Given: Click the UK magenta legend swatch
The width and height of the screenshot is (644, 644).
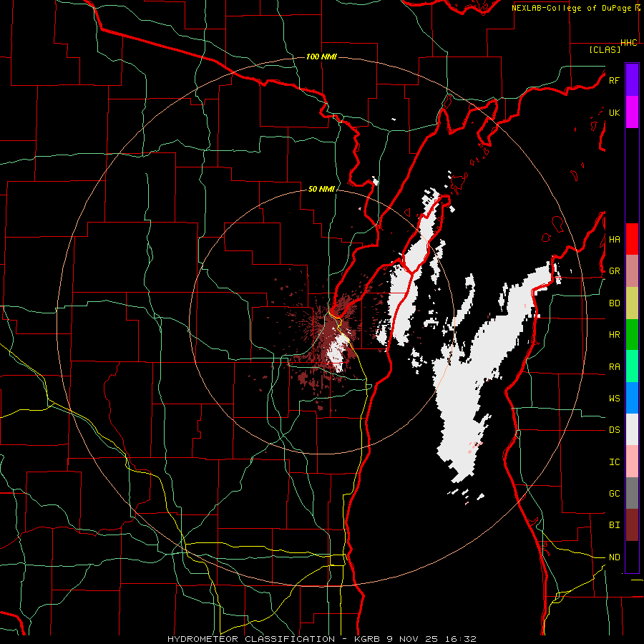Looking at the screenshot, I should [x=632, y=112].
